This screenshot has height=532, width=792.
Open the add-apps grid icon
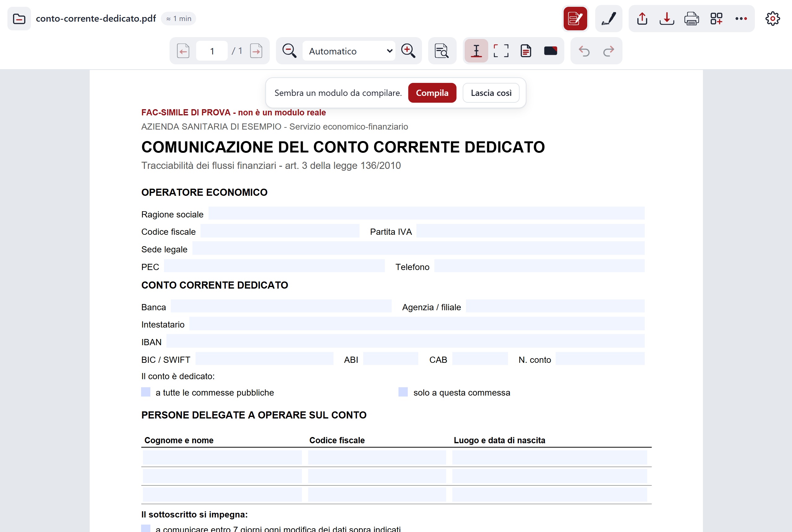(716, 19)
